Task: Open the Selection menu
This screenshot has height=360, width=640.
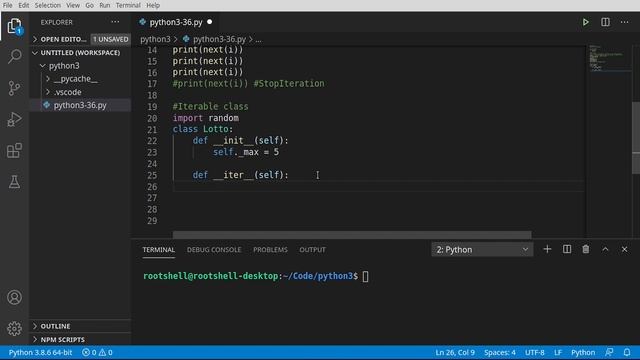Action: tap(48, 5)
